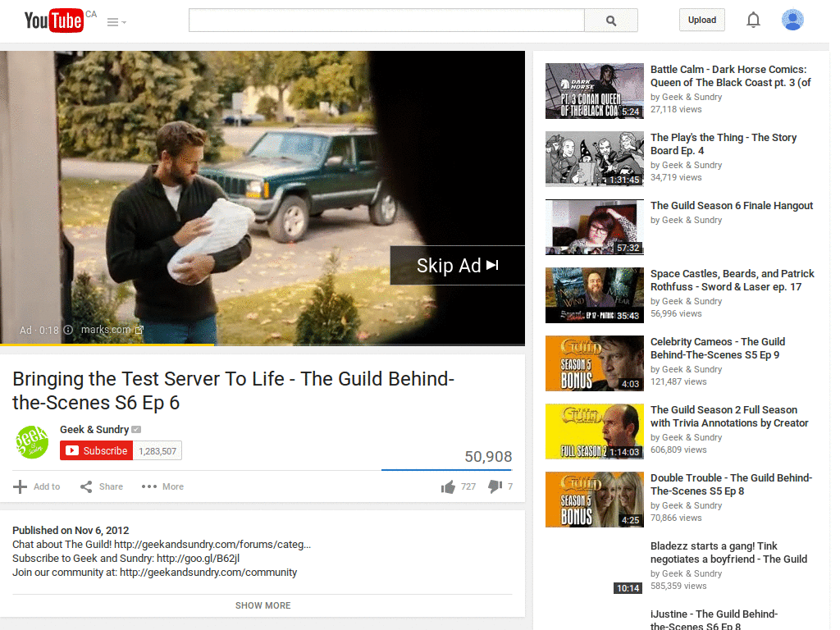Click the 1,283,507 subscriber count
Image resolution: width=840 pixels, height=630 pixels.
tap(157, 451)
